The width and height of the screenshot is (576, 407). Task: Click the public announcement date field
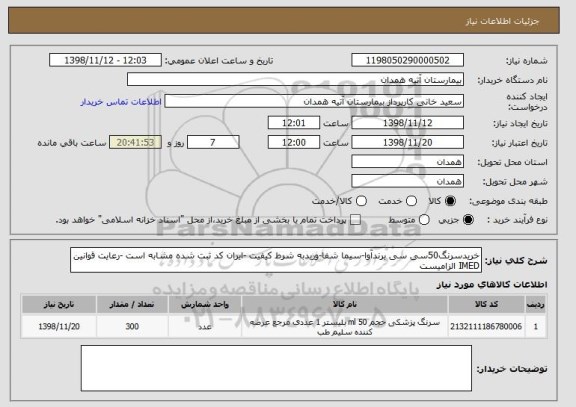click(x=105, y=60)
